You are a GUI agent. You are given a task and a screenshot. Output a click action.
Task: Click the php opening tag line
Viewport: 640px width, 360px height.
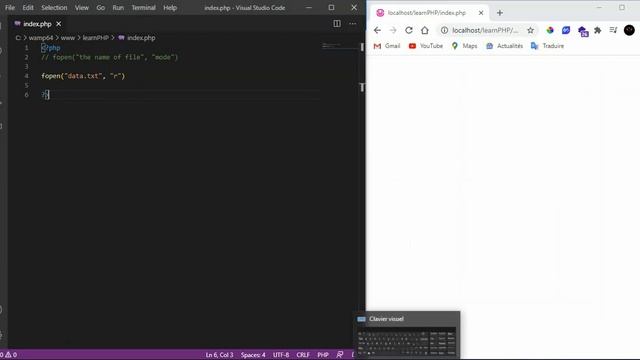pos(51,48)
